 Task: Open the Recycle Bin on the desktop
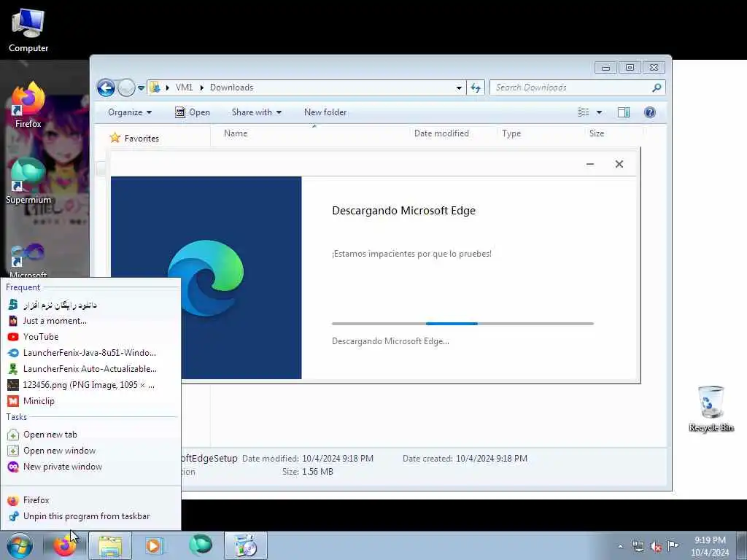711,409
